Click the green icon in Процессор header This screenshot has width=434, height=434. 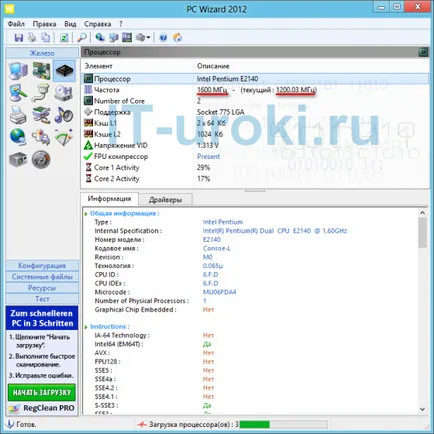(423, 52)
